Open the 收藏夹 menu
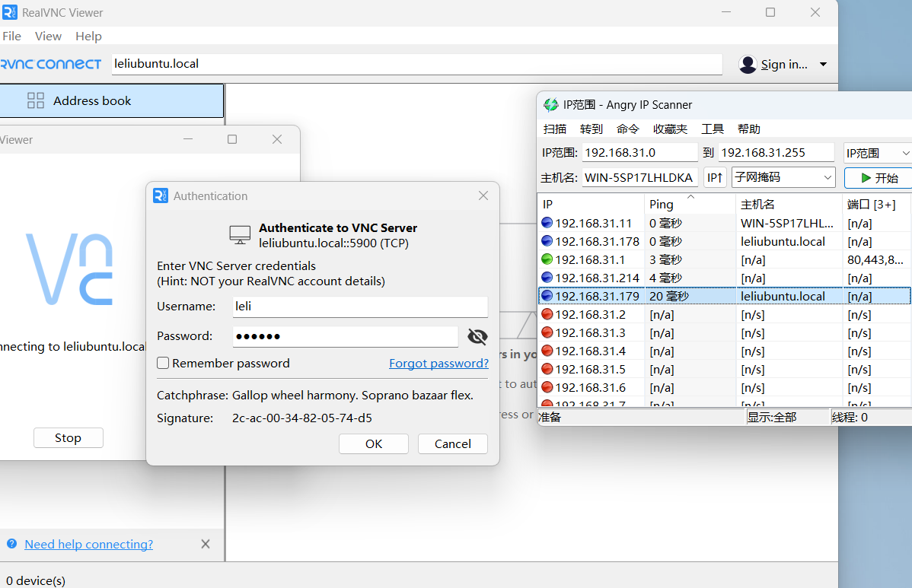Screen dimensions: 912x588 click(x=670, y=129)
